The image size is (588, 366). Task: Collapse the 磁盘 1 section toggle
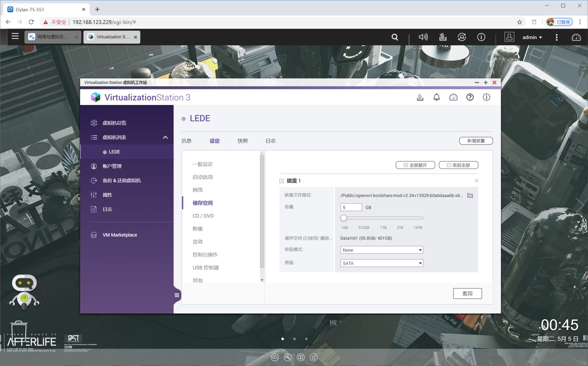point(281,181)
